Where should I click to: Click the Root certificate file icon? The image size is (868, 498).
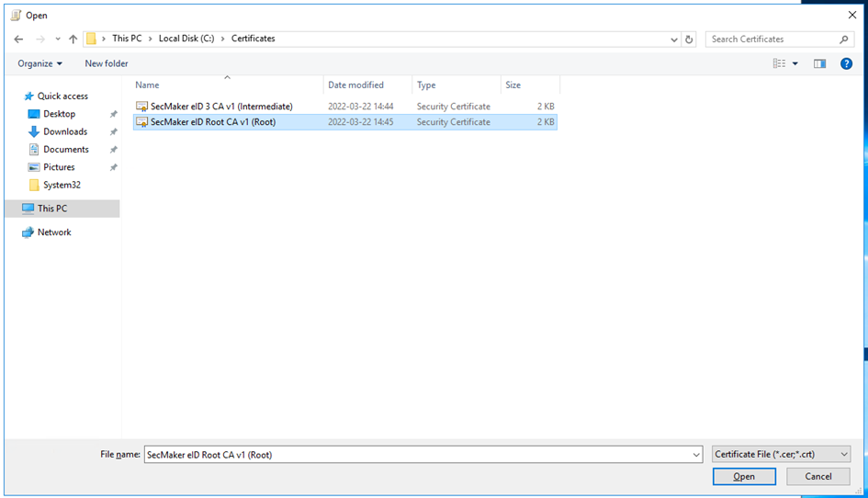[142, 122]
